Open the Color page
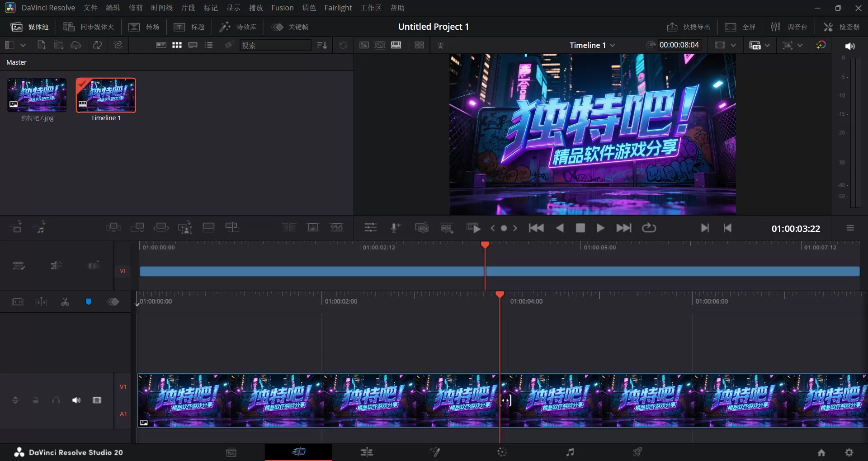The image size is (868, 461). [x=502, y=452]
